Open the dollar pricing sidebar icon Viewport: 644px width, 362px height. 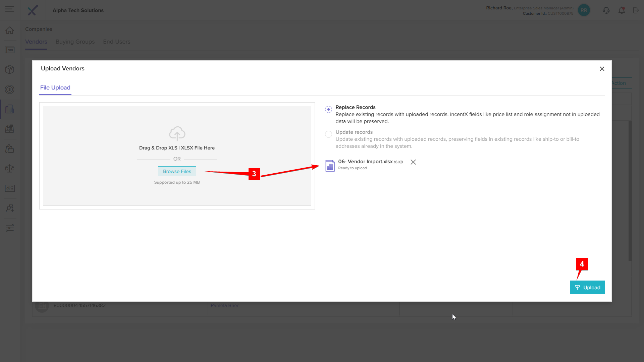click(10, 89)
